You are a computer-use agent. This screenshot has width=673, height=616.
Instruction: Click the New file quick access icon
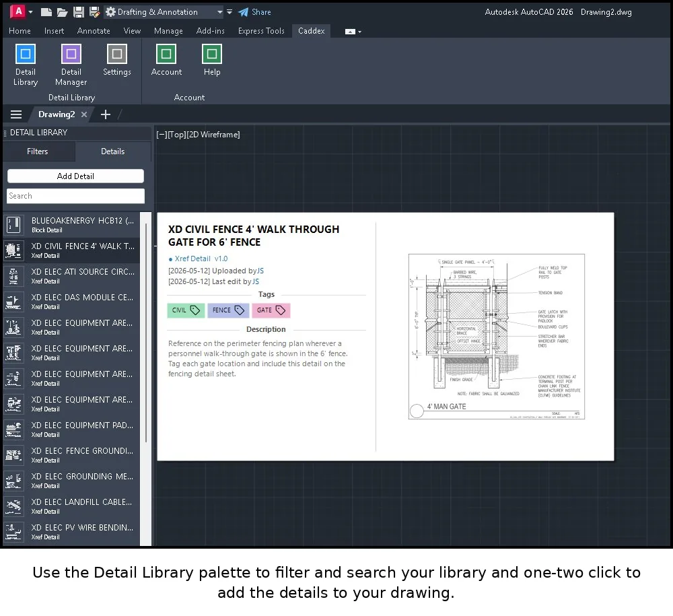46,12
